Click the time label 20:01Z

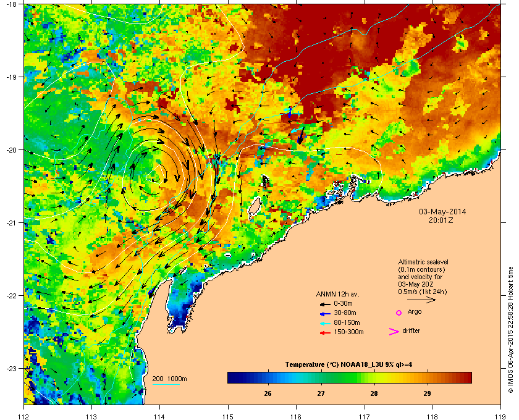click(441, 220)
